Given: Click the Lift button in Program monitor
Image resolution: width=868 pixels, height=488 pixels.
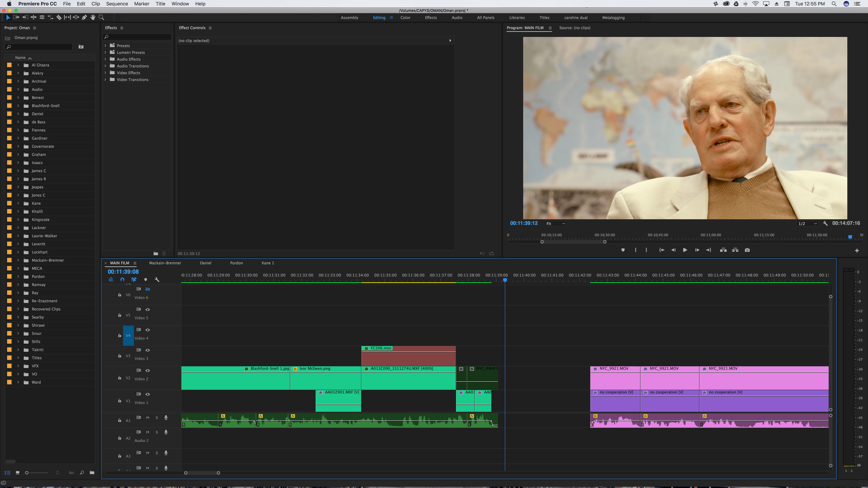Looking at the screenshot, I should (723, 250).
